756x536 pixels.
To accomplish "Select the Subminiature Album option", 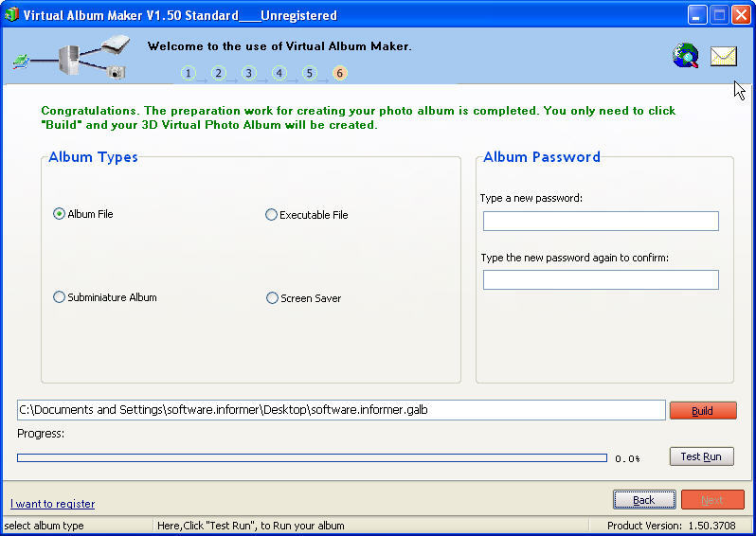I will 104,297.
